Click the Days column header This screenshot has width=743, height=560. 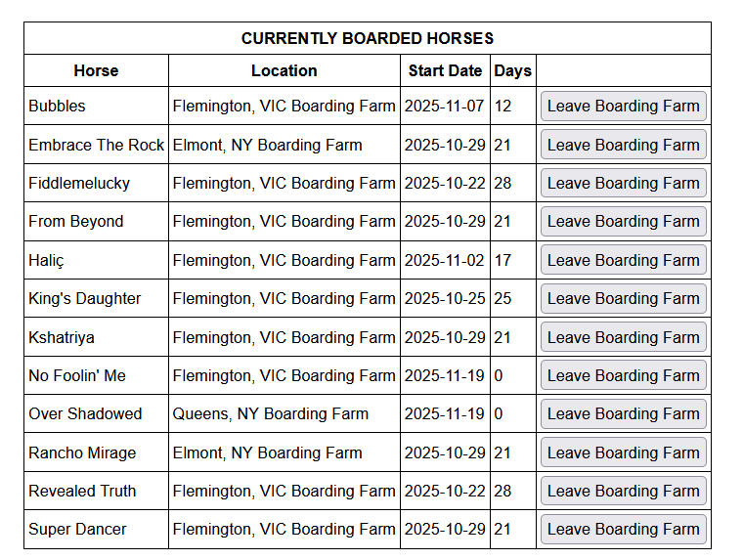[x=512, y=70]
